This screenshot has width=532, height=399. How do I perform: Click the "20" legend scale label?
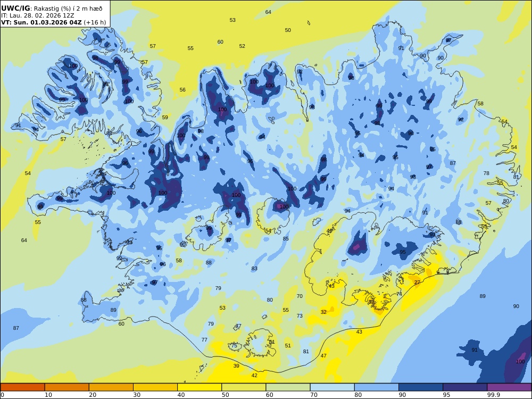[93, 395]
